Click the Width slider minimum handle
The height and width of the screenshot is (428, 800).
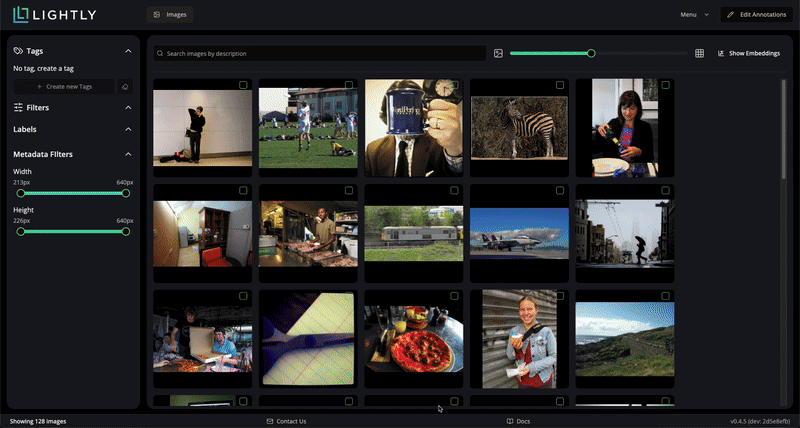point(20,193)
